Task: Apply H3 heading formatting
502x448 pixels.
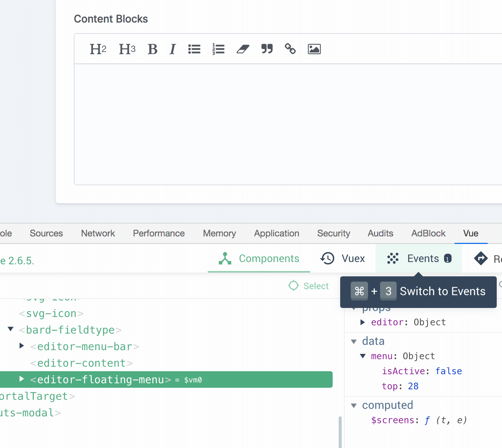Action: (127, 49)
